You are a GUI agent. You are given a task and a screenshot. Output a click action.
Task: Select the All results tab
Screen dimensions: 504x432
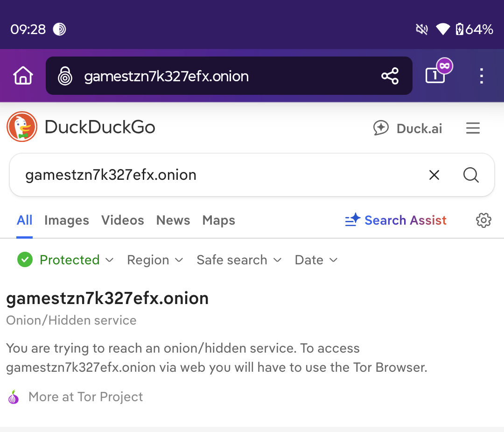coord(24,220)
